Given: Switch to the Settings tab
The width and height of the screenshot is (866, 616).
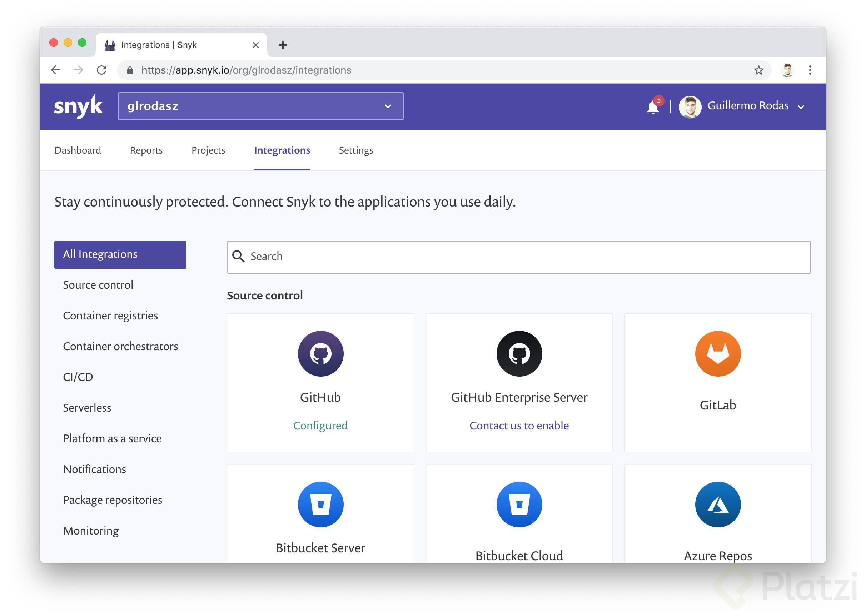Looking at the screenshot, I should click(x=355, y=150).
